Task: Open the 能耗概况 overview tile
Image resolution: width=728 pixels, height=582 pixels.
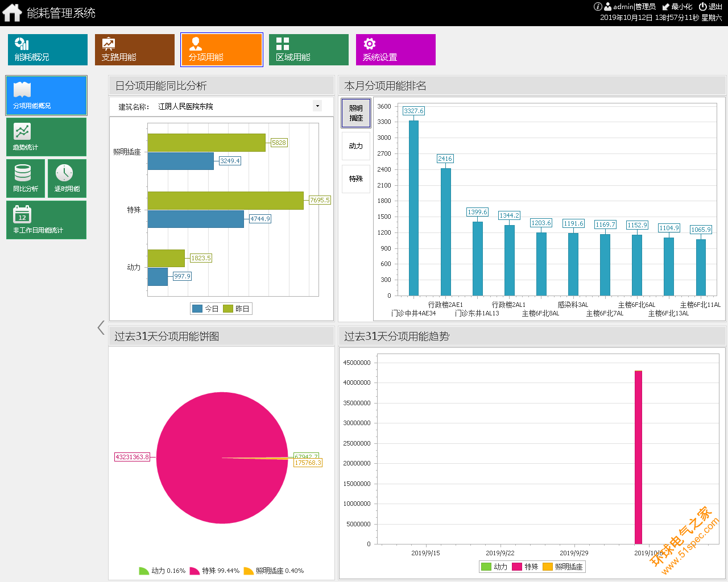Action: click(48, 49)
